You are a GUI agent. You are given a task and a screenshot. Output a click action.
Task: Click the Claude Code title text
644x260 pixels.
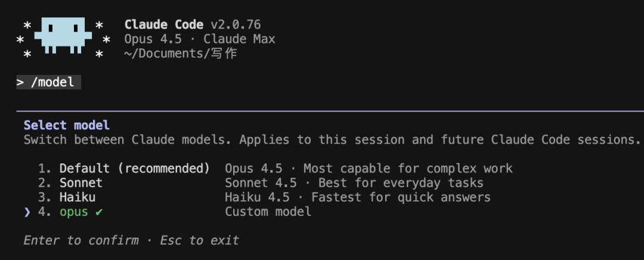click(x=164, y=25)
